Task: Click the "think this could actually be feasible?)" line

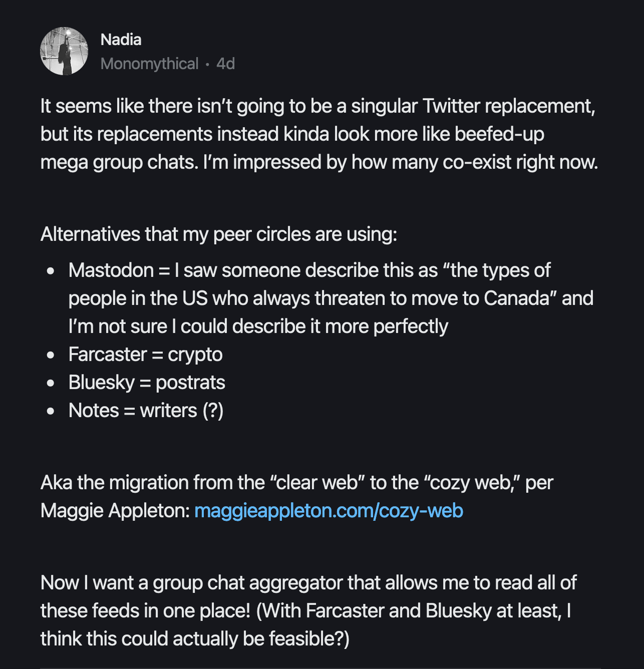Action: pyautogui.click(x=195, y=639)
